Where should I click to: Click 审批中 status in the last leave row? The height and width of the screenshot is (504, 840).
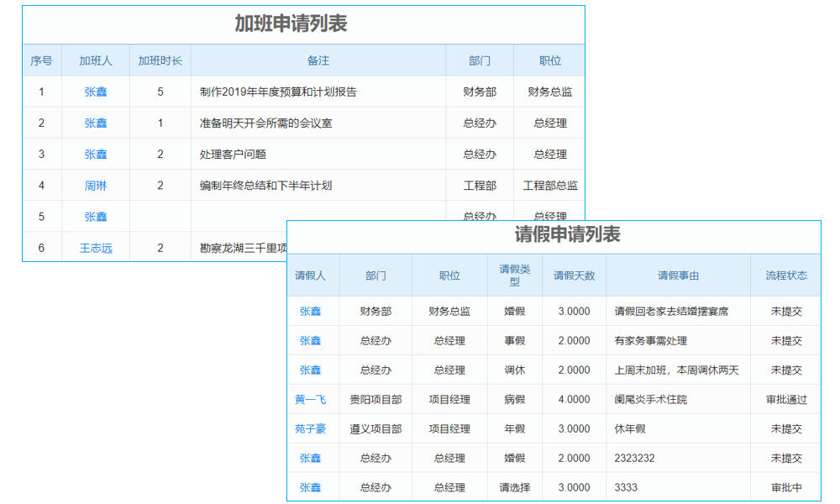(788, 487)
